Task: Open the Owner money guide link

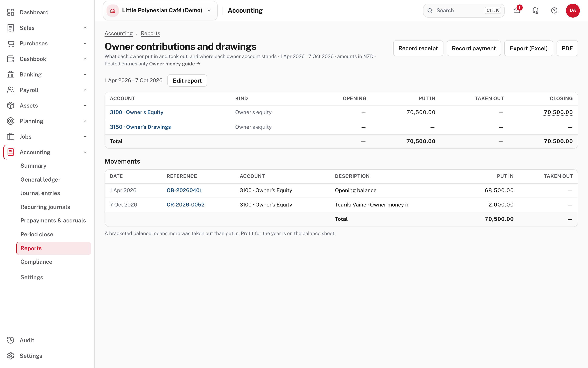Action: 175,64
